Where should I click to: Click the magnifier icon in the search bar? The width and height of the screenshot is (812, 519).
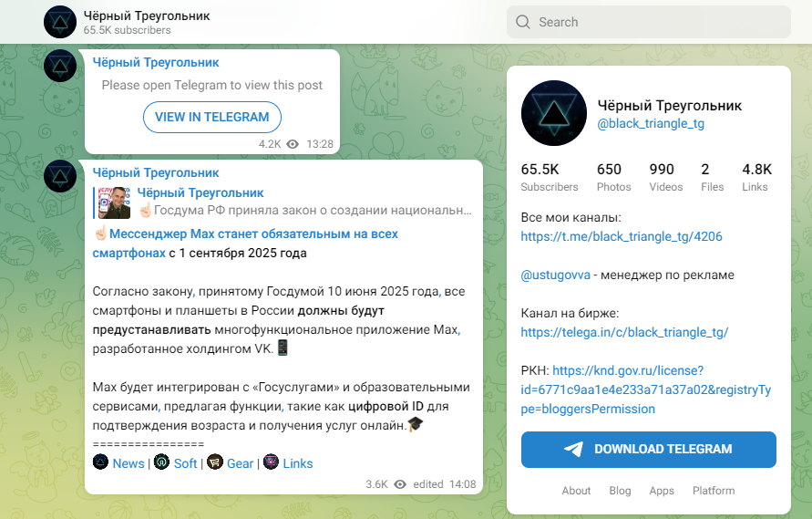(x=523, y=22)
